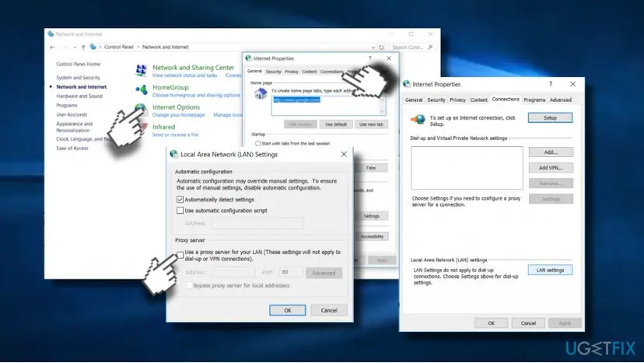Toggle Bypass proxy server for local addresses
Screen dimensions: 644x363
tap(189, 285)
